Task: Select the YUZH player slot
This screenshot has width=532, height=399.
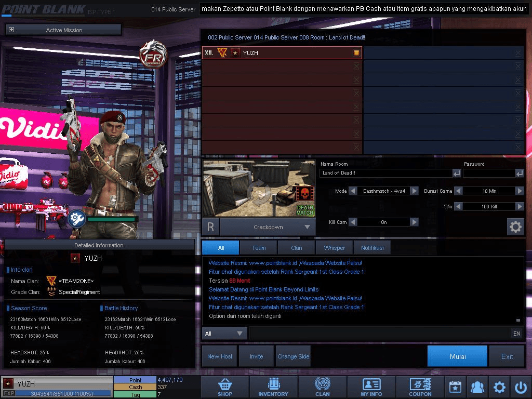Action: point(282,52)
